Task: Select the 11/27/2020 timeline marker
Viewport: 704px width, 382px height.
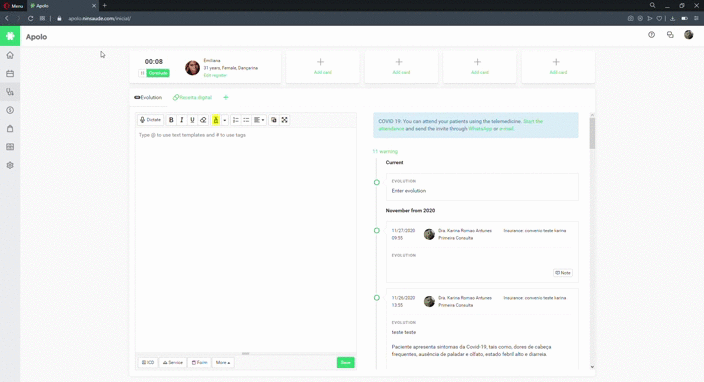Action: (377, 230)
